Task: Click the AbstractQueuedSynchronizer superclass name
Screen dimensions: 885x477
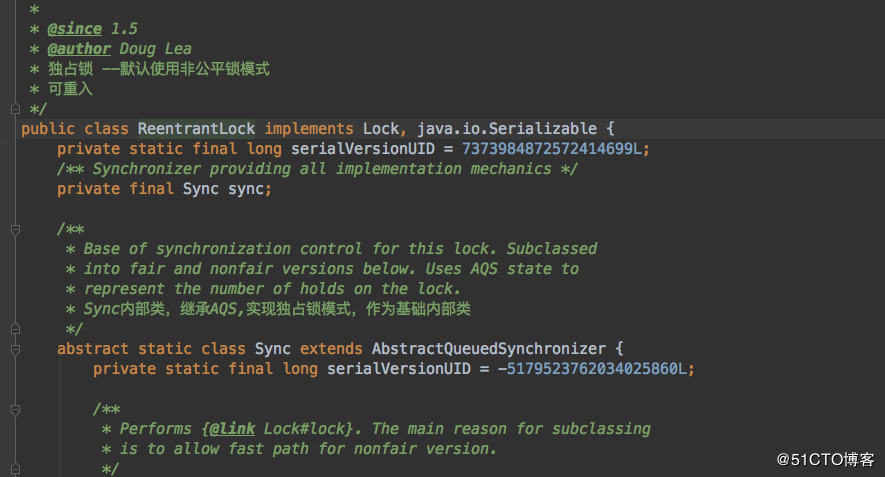Action: [x=489, y=349]
